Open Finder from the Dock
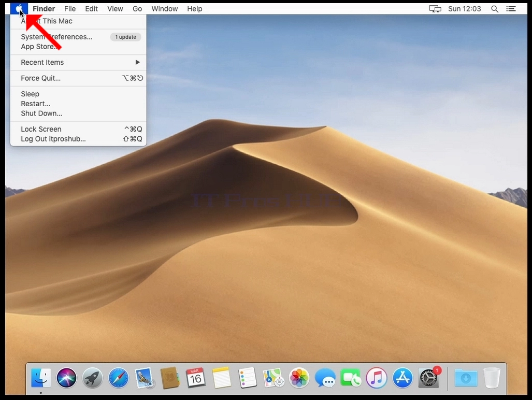This screenshot has width=532, height=400. pos(41,378)
